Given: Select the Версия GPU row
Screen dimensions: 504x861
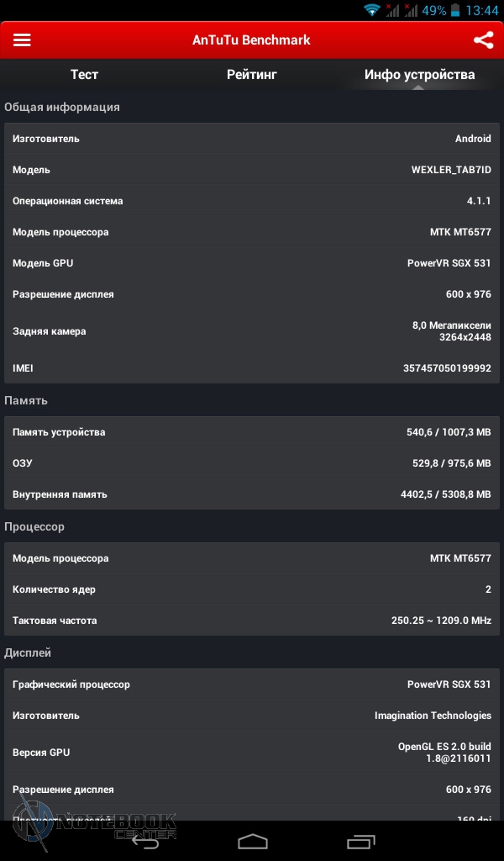Looking at the screenshot, I should pos(252,753).
